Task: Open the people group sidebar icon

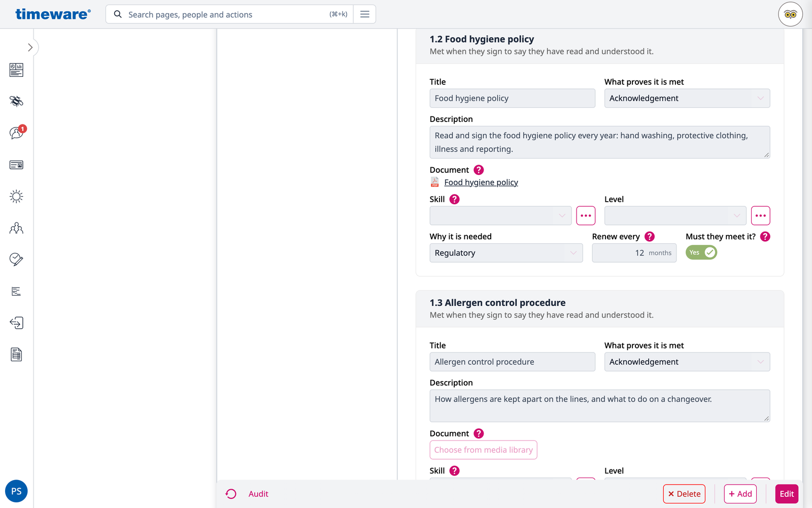Action: point(16,228)
